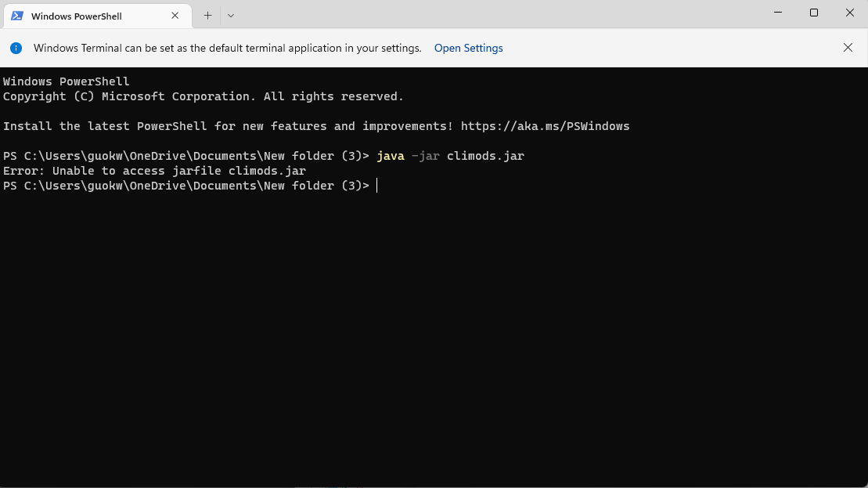
Task: Click the 'Copyright (C) Microsoft Corporation' line
Action: coord(203,96)
